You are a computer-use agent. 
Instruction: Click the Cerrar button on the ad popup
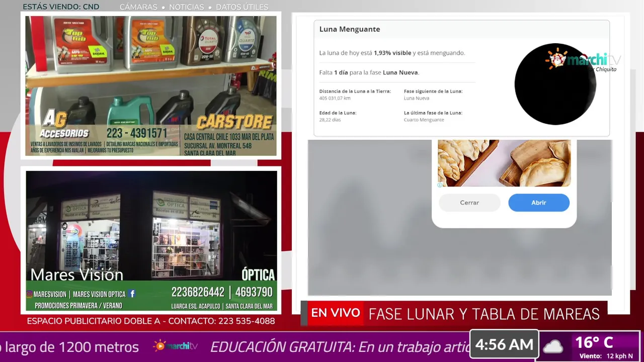click(x=469, y=203)
